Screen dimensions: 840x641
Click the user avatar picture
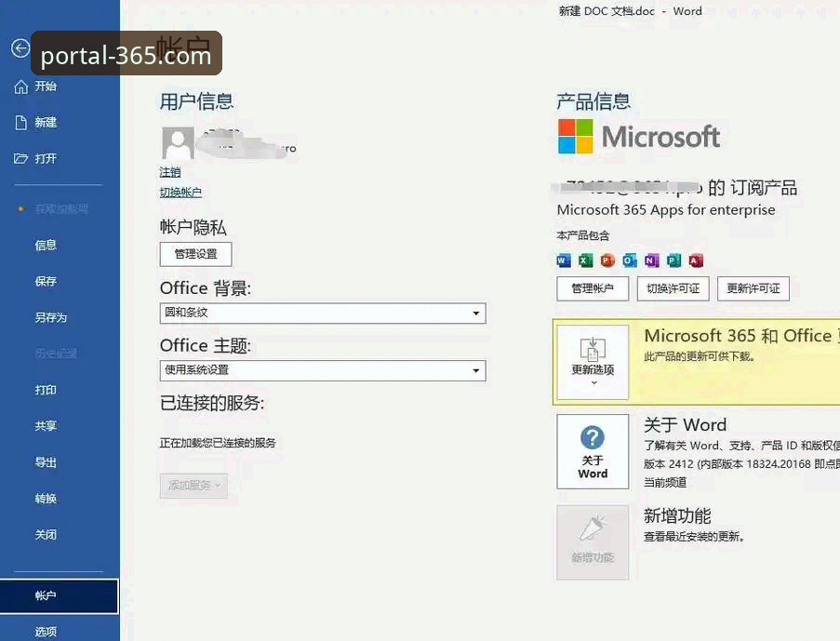coord(178,143)
